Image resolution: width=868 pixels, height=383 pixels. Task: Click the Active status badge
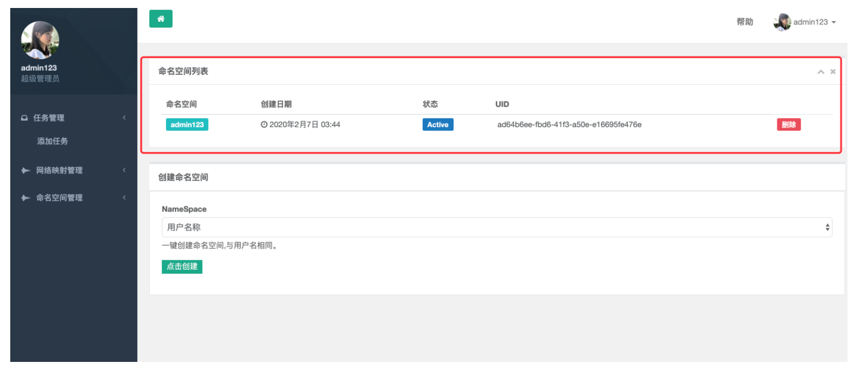(x=438, y=124)
